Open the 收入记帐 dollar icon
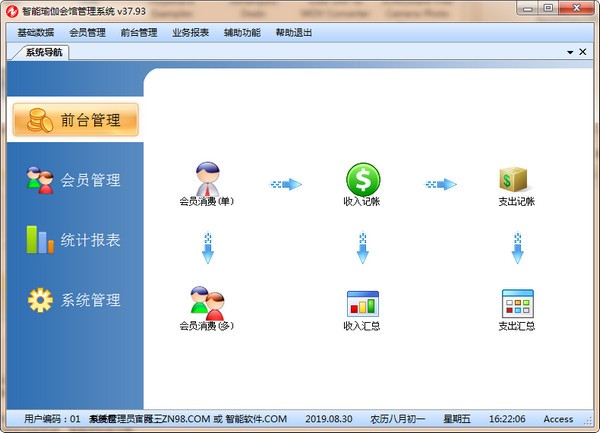600x433 pixels. tap(362, 180)
